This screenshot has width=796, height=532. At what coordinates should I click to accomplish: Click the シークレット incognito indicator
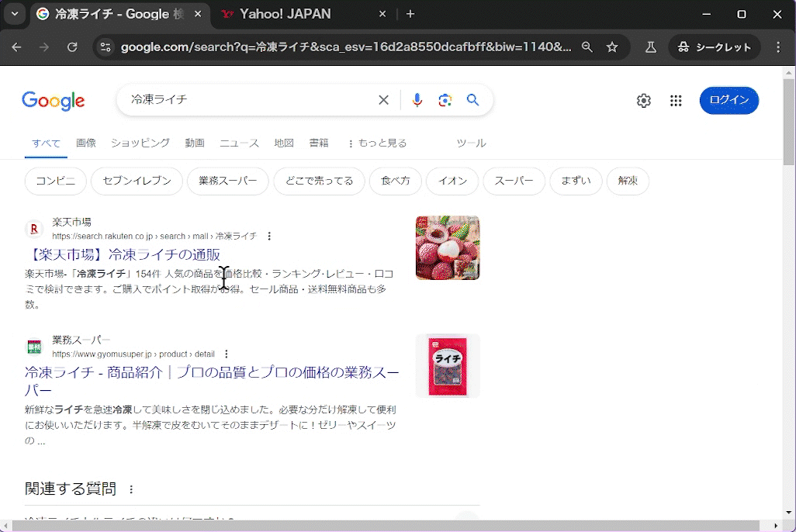tap(715, 47)
